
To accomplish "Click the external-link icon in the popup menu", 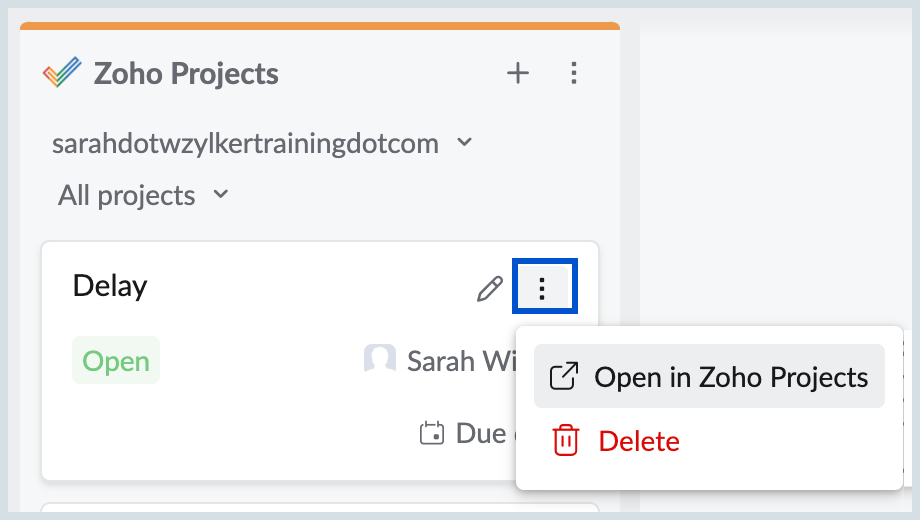I will pos(565,377).
